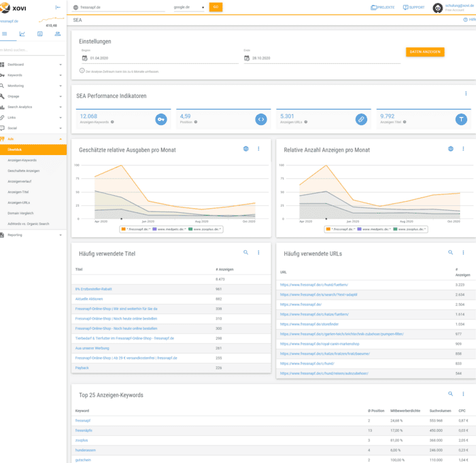The height and width of the screenshot is (463, 476).
Task: Toggle fressnapf.de legend in left chart
Action: 137,229
